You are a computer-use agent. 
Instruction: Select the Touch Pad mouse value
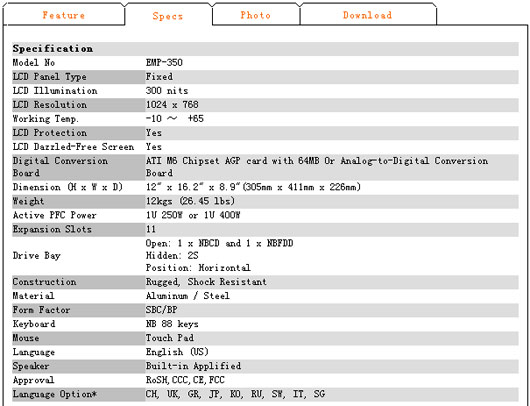tap(170, 338)
